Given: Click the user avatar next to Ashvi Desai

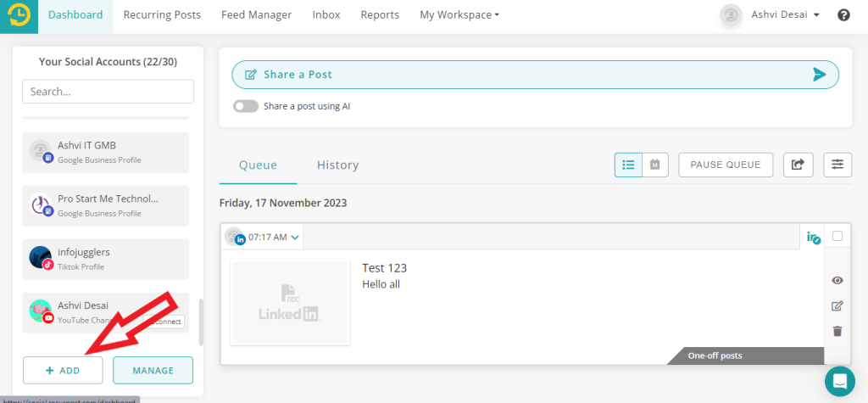Looking at the screenshot, I should 731,15.
